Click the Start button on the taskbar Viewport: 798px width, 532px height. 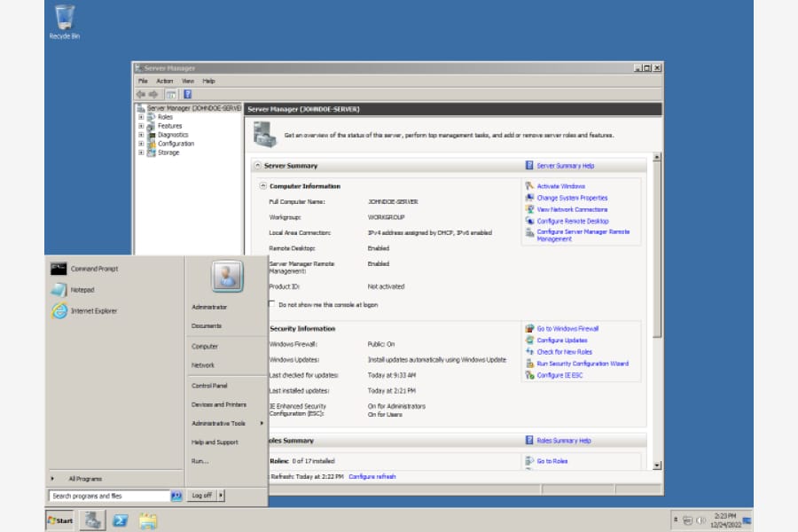(59, 520)
